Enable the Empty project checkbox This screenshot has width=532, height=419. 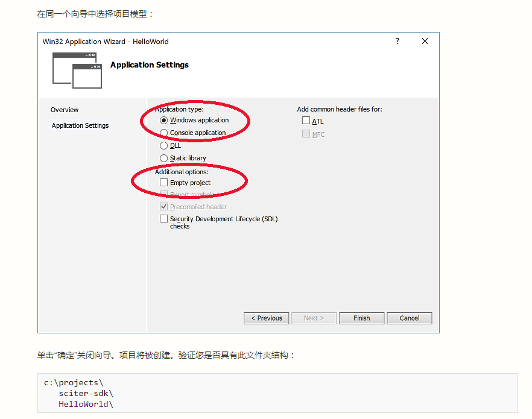pos(163,183)
